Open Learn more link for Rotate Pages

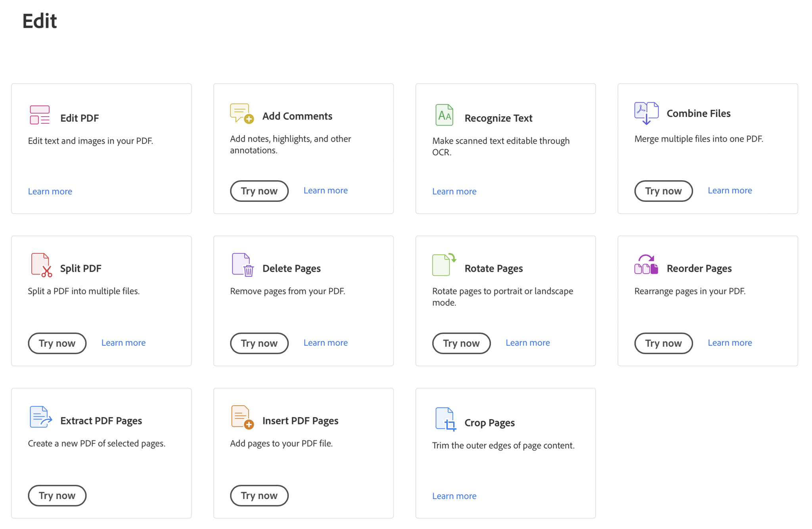(x=527, y=343)
